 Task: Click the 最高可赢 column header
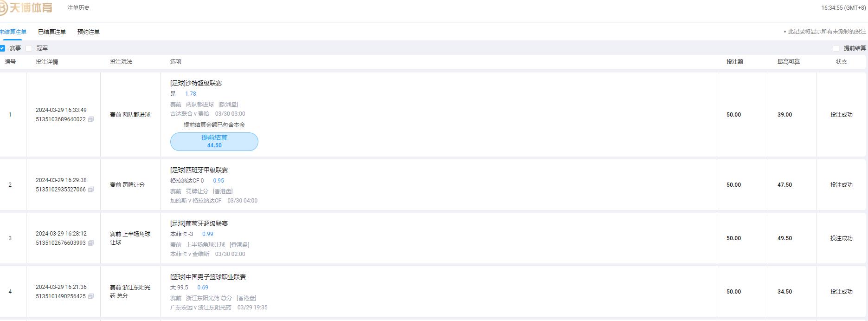pyautogui.click(x=789, y=62)
